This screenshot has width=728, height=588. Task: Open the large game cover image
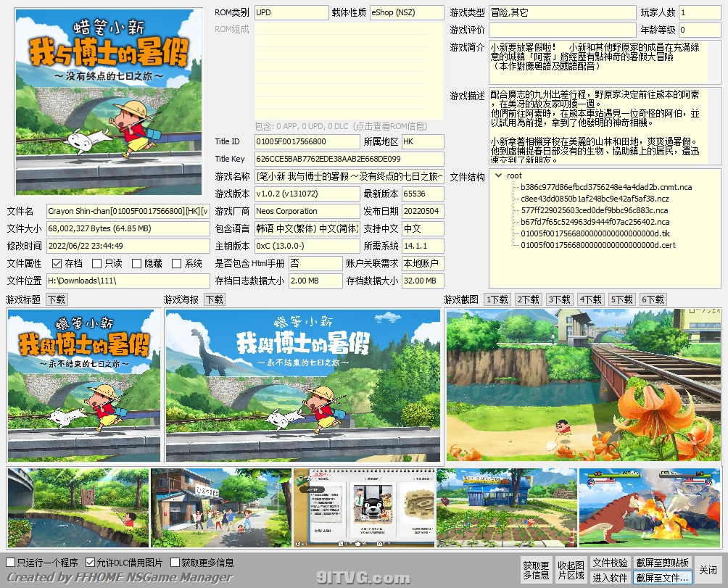(x=109, y=102)
